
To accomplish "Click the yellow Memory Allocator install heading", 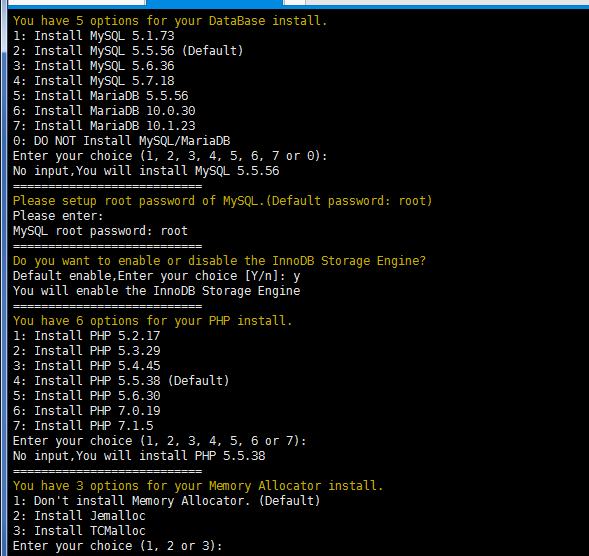I will [x=198, y=486].
